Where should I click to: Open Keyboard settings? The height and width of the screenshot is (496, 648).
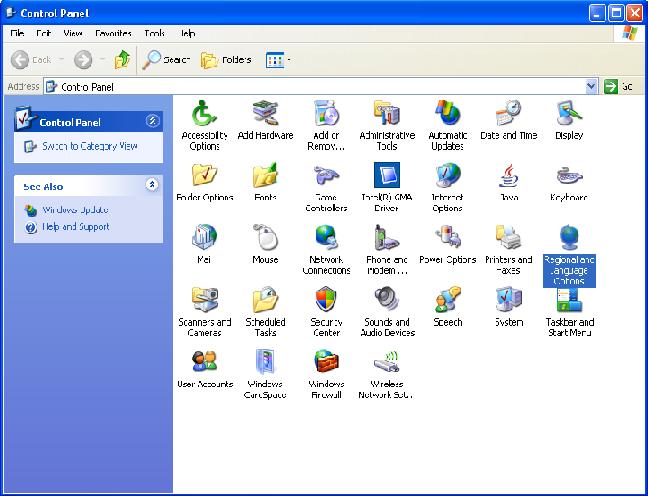coord(569,182)
